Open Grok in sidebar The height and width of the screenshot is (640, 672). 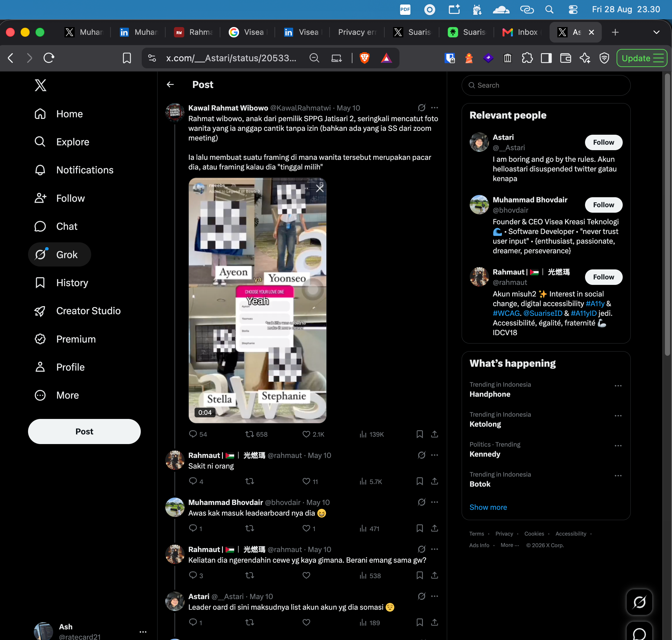pos(59,255)
